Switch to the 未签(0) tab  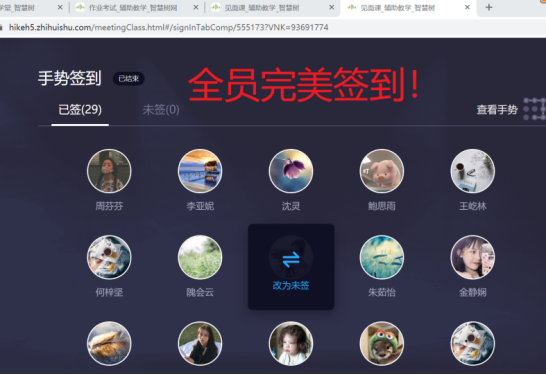click(x=161, y=110)
